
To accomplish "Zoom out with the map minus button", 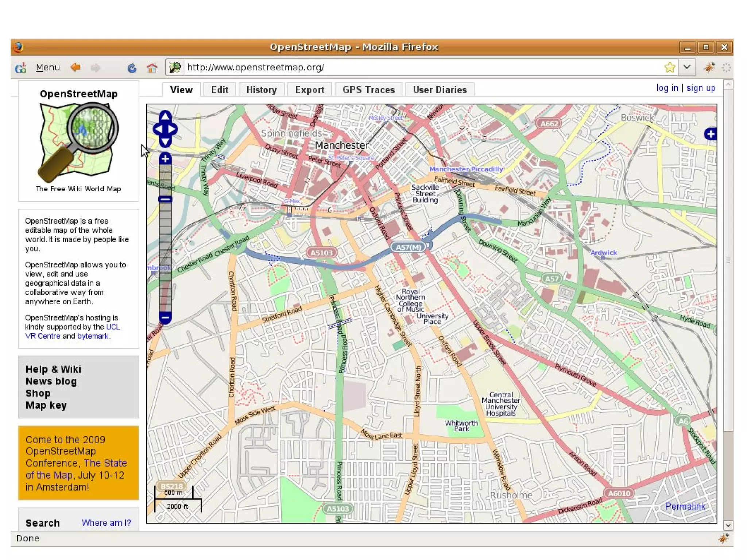I will (165, 317).
